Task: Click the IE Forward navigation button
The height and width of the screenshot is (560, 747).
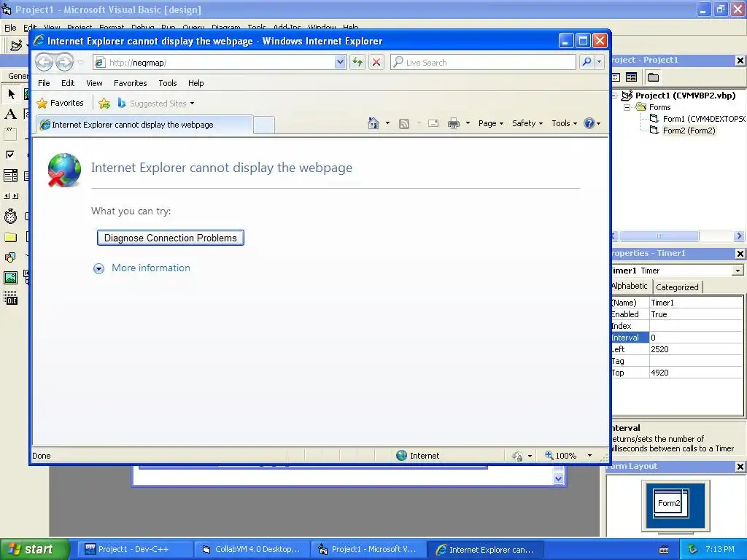Action: pos(64,63)
